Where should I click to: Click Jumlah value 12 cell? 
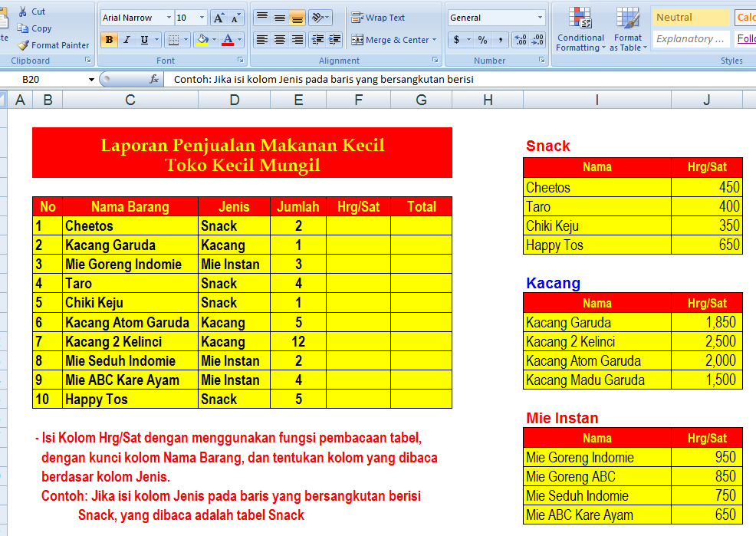click(x=298, y=342)
